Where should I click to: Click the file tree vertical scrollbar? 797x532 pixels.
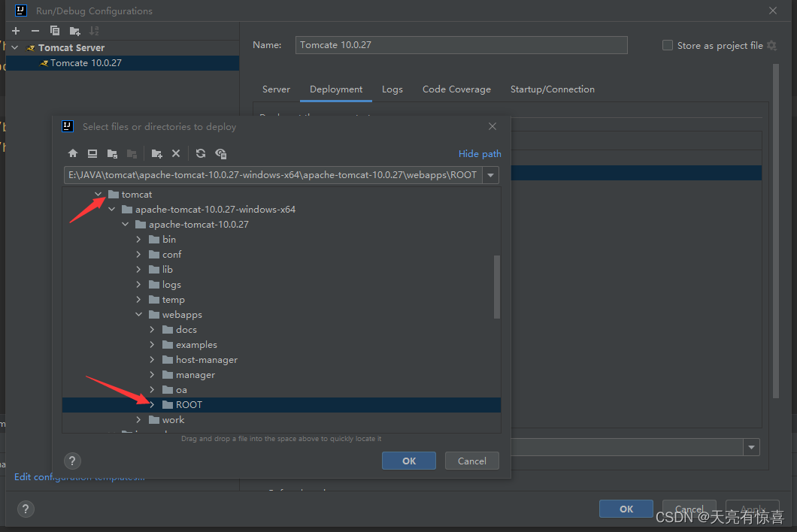click(x=496, y=286)
